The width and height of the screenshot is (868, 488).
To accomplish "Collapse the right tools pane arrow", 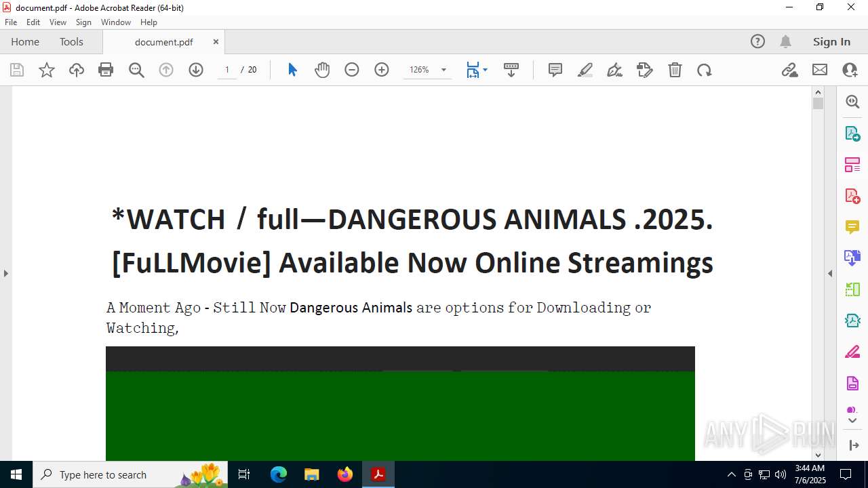I will (830, 273).
